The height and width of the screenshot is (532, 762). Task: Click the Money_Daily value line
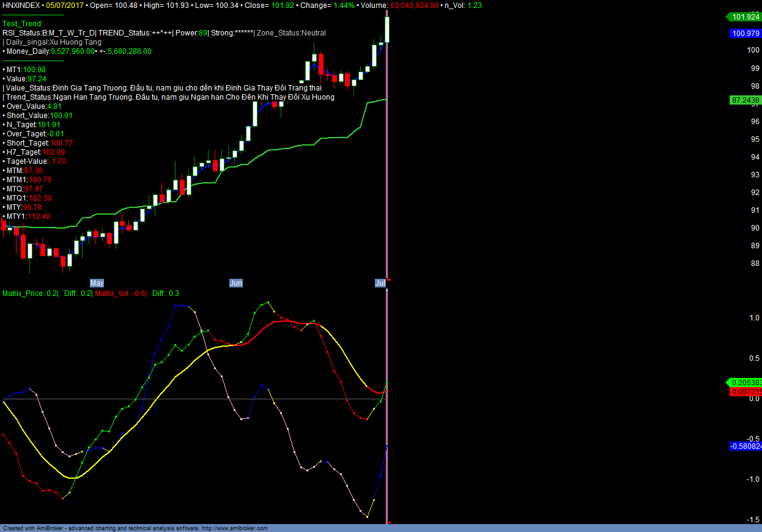pos(77,51)
